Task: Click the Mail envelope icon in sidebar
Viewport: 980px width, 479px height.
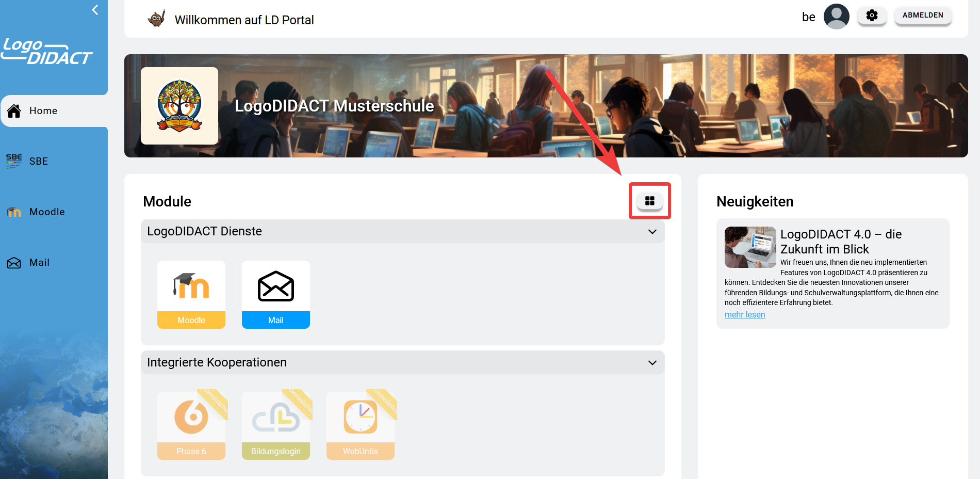Action: [14, 263]
